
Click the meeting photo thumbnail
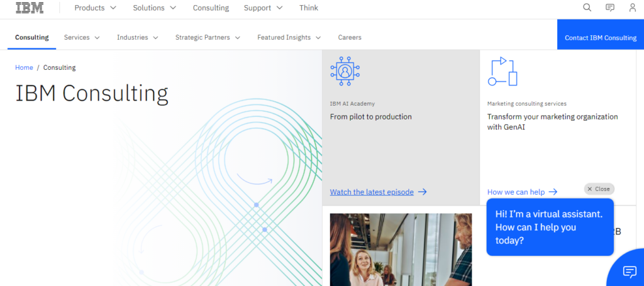401,250
